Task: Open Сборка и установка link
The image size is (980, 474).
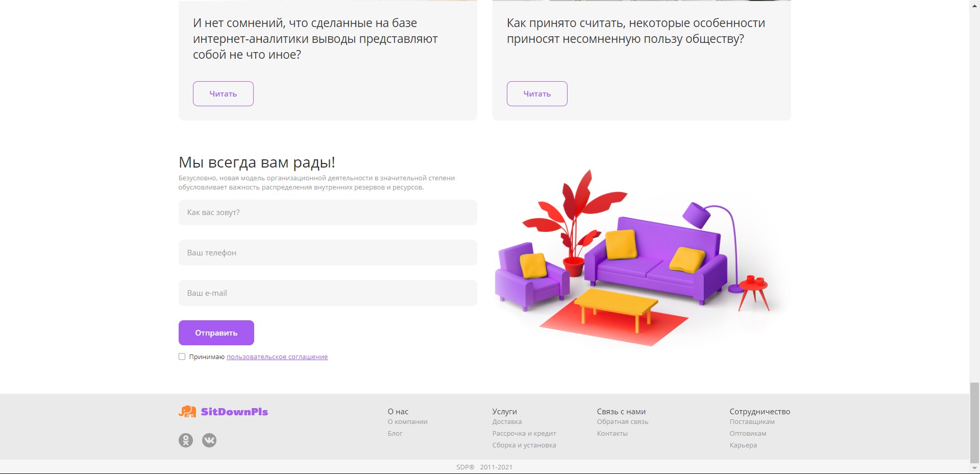Action: pyautogui.click(x=524, y=445)
